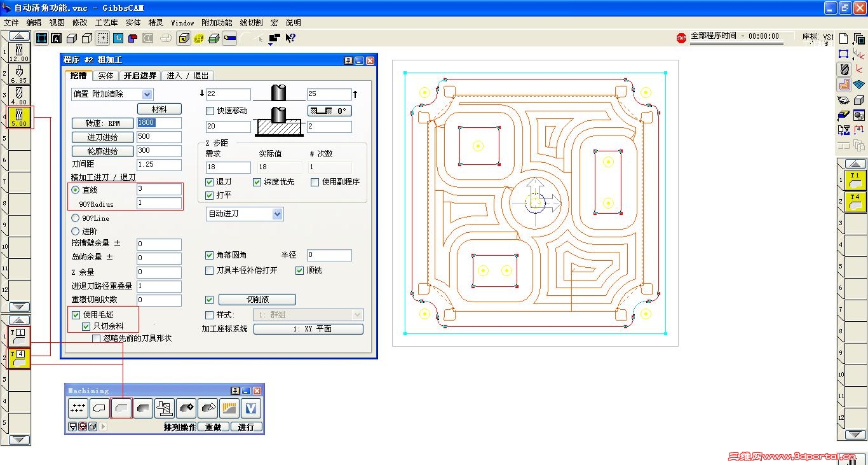This screenshot has width=868, height=465.
Task: Toggle the 使用毛坯 checkbox
Action: [x=76, y=315]
